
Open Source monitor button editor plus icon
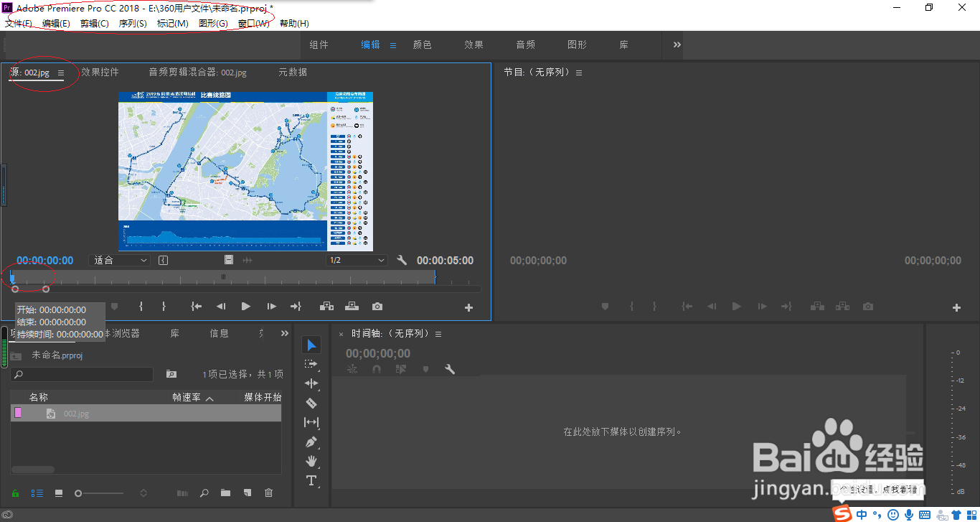click(x=469, y=307)
